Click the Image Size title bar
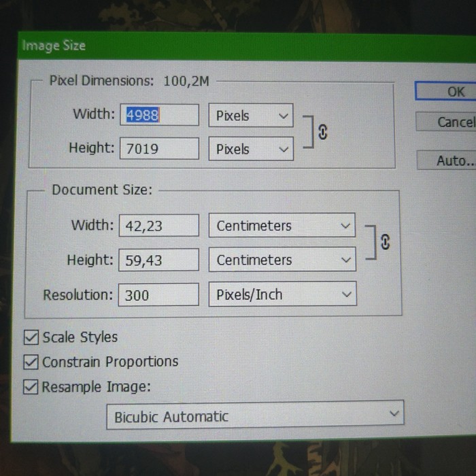The width and height of the screenshot is (476, 476). tap(204, 46)
